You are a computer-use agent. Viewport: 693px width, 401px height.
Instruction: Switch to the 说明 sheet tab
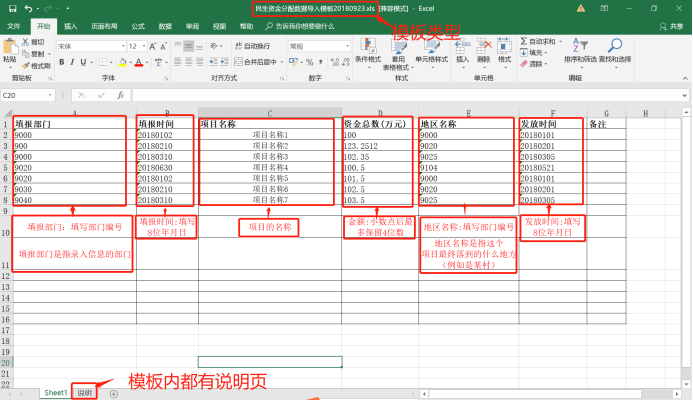pyautogui.click(x=84, y=393)
